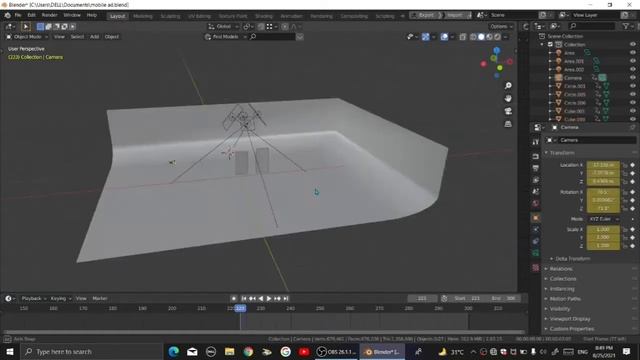
Task: Select the cursor select tool in header
Action: 25,27
